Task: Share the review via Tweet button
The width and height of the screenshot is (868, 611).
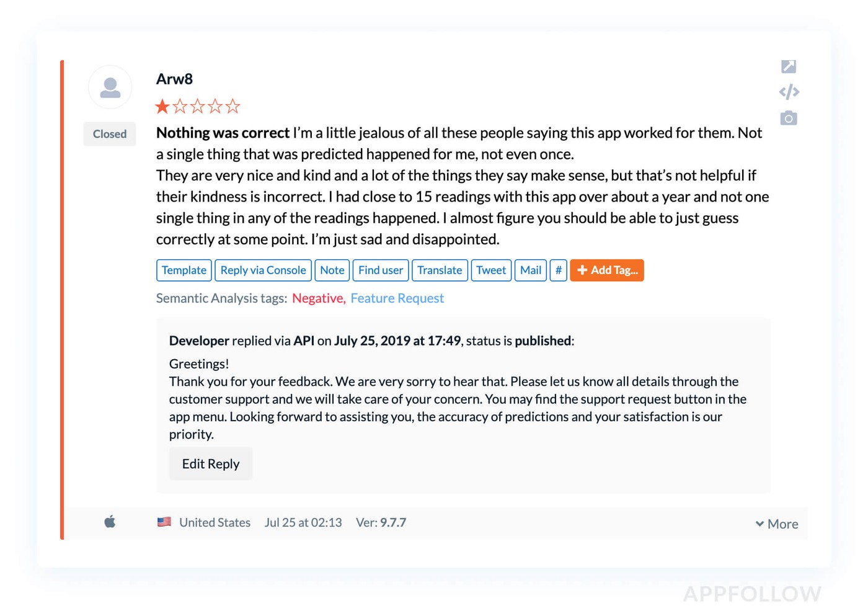Action: point(490,270)
